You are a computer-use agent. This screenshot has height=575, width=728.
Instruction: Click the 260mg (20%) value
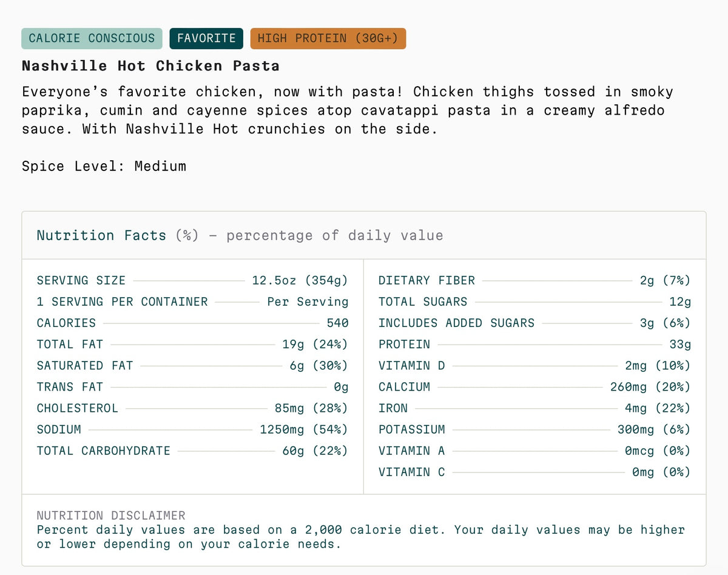pos(651,386)
